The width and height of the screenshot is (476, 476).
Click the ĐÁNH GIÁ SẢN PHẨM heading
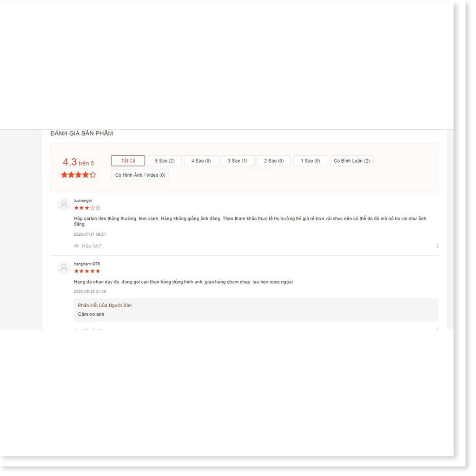pos(82,133)
